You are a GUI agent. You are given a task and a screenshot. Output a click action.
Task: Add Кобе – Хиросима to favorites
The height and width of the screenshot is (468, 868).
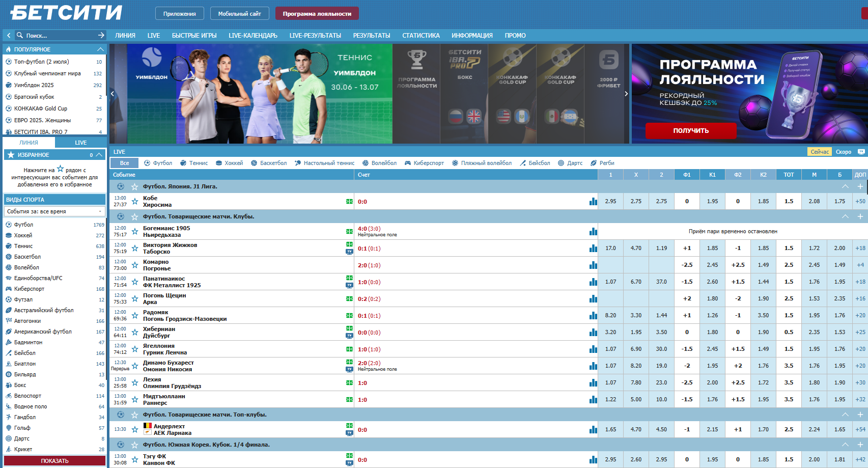pyautogui.click(x=135, y=201)
